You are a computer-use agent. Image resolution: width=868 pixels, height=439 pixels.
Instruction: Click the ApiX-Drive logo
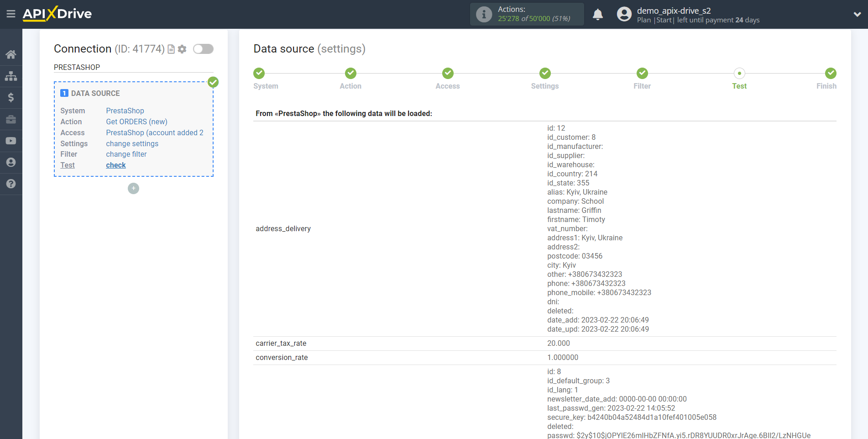pyautogui.click(x=57, y=14)
